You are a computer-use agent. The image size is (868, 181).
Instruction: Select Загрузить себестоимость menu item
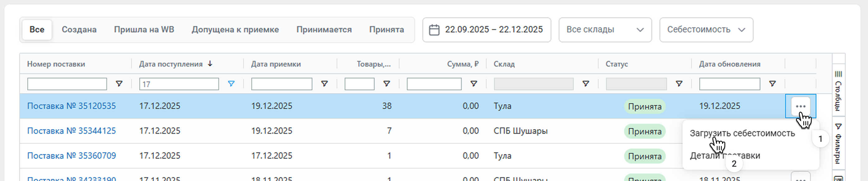pyautogui.click(x=742, y=133)
